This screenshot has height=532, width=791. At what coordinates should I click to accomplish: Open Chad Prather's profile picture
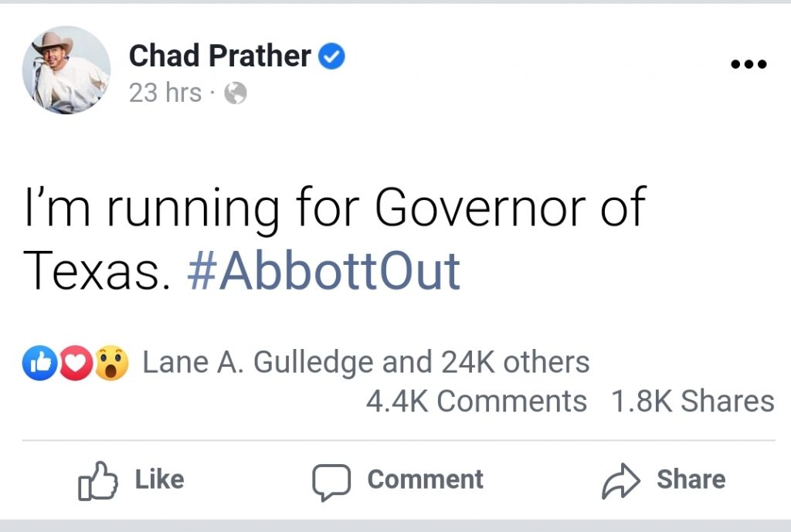(66, 70)
